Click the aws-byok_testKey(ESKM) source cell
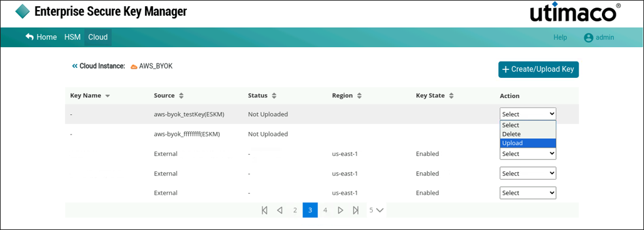 pyautogui.click(x=190, y=114)
